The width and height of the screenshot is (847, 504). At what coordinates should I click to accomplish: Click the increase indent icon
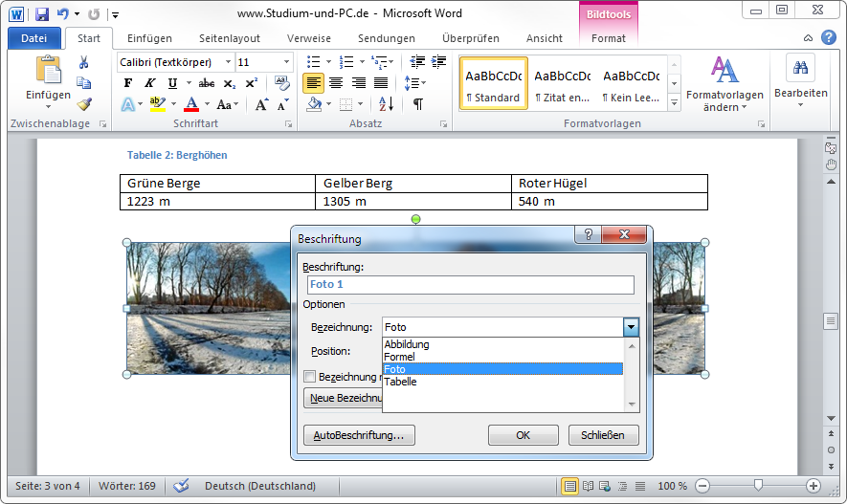pos(438,62)
